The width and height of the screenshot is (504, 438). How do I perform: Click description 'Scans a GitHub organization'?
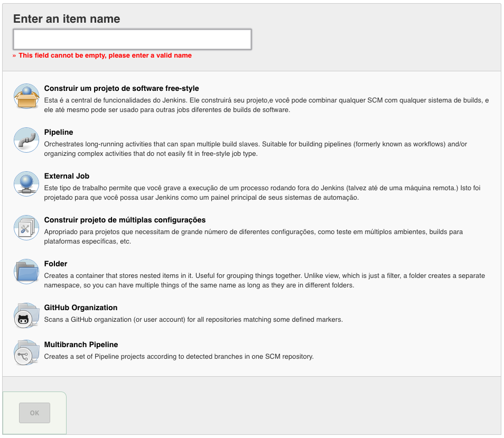point(193,320)
